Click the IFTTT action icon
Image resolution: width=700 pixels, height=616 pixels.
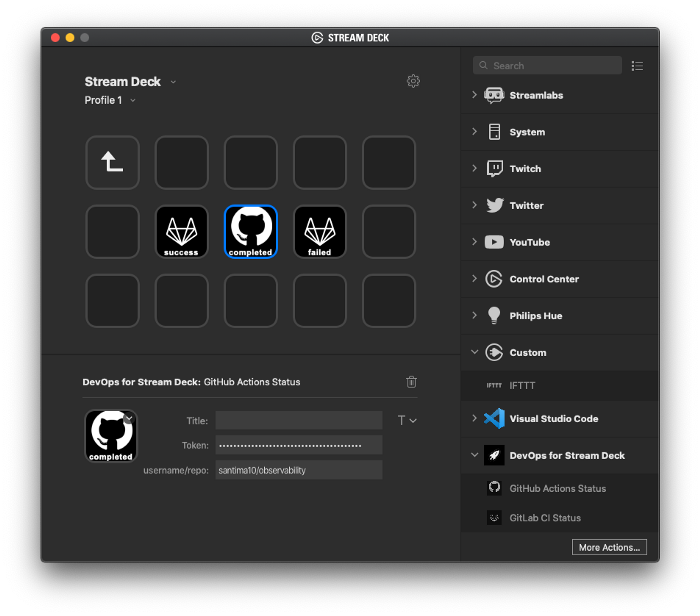pyautogui.click(x=494, y=386)
